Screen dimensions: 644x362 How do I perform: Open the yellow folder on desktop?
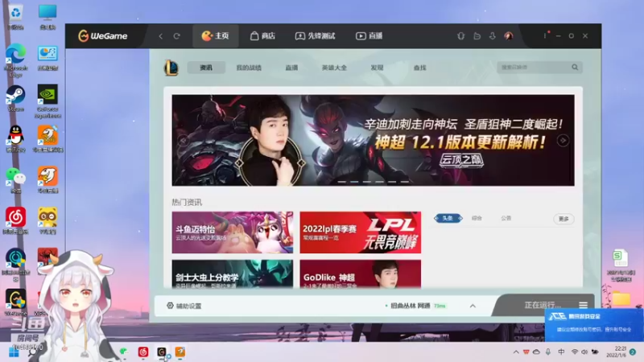coord(621,298)
